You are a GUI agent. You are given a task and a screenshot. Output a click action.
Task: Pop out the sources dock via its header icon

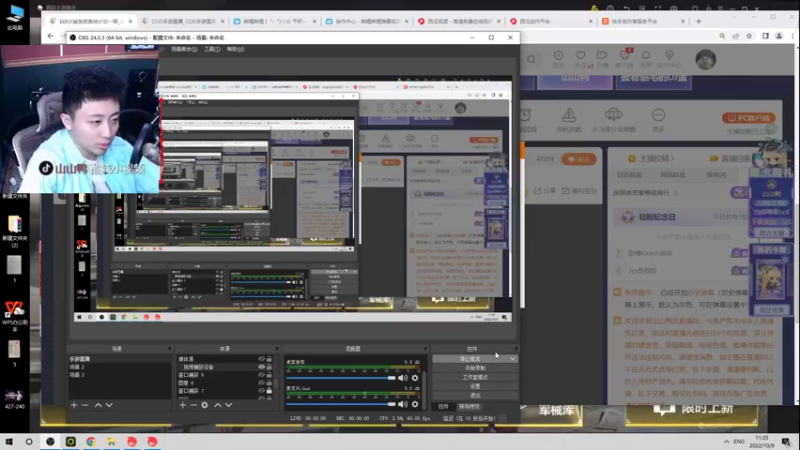(277, 349)
